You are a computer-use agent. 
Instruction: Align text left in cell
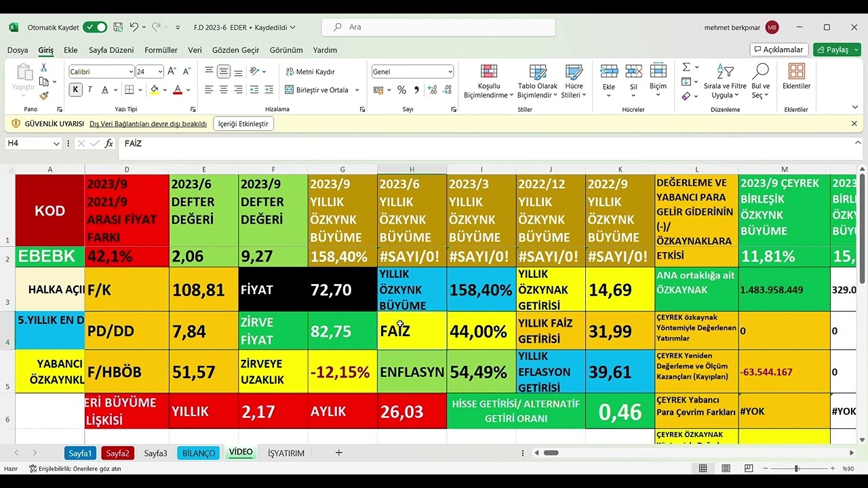pyautogui.click(x=209, y=89)
